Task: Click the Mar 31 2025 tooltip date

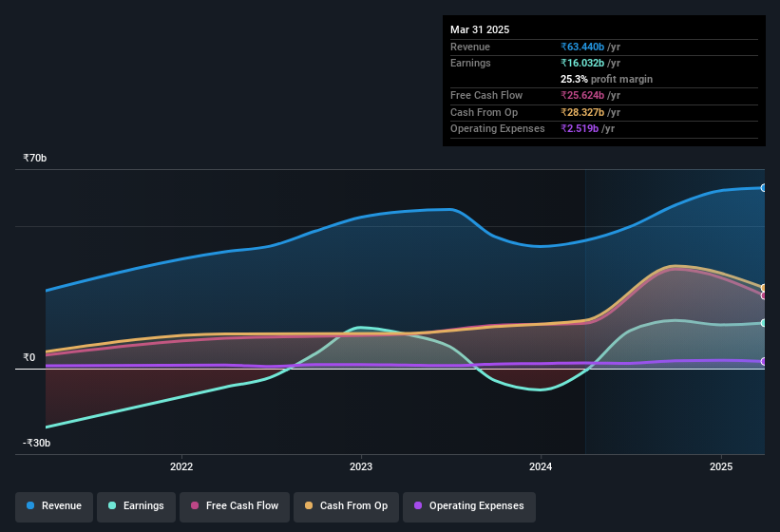Action: 480,29
